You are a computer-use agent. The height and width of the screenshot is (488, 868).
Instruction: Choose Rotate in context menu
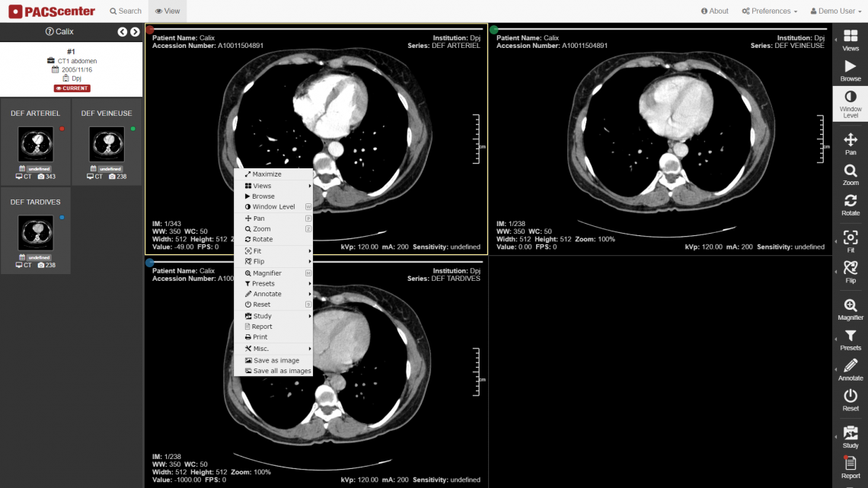click(273, 240)
